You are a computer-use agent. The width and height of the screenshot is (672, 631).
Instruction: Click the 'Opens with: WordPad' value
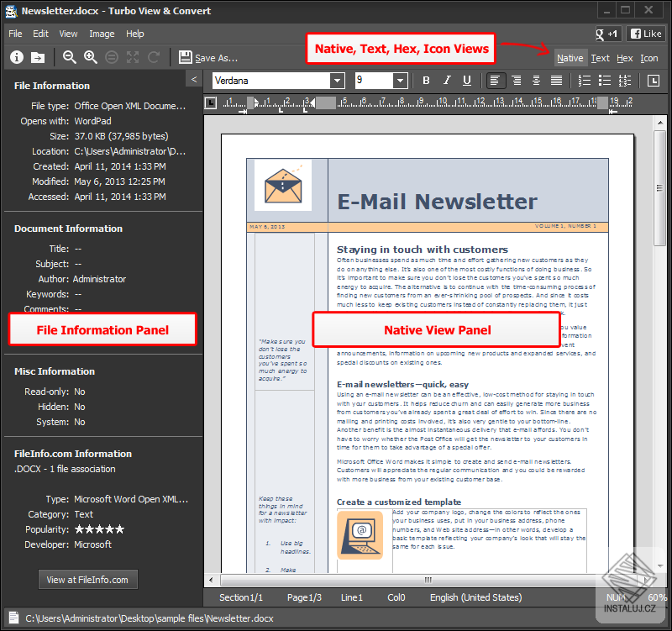(x=92, y=121)
